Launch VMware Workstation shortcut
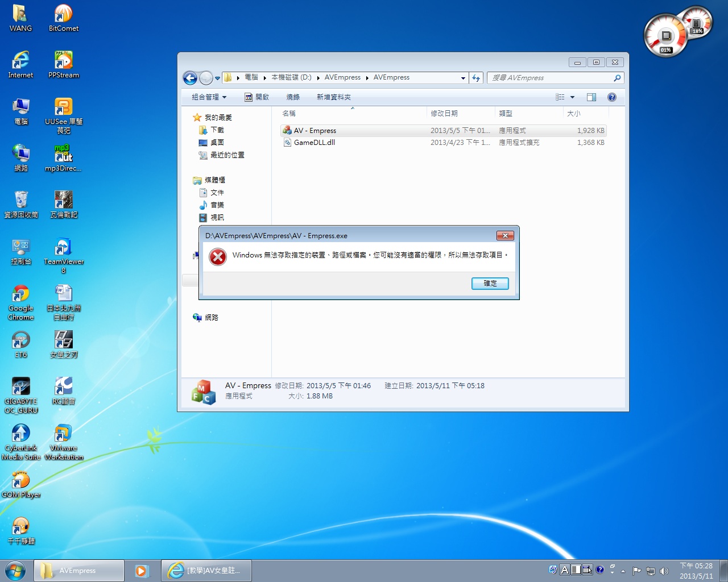Screen dimensions: 728x582 [63, 442]
